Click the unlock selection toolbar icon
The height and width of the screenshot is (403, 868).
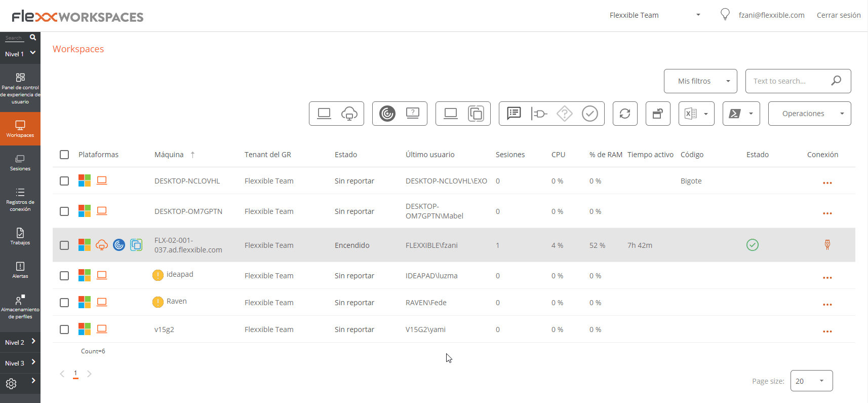coord(658,114)
